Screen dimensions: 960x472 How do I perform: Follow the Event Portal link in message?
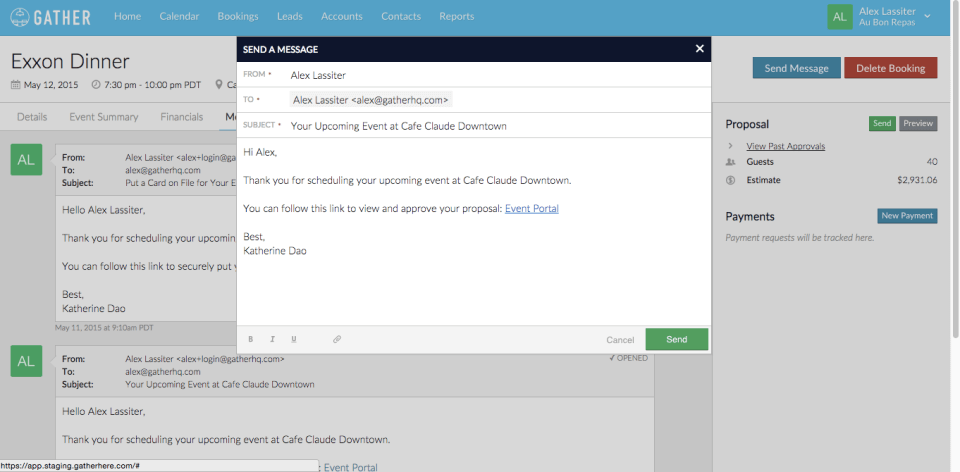[x=531, y=209]
